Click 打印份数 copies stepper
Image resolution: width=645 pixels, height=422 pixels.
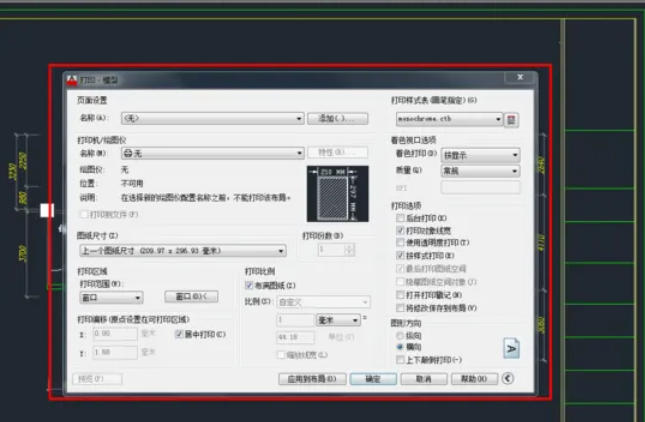tap(349, 250)
